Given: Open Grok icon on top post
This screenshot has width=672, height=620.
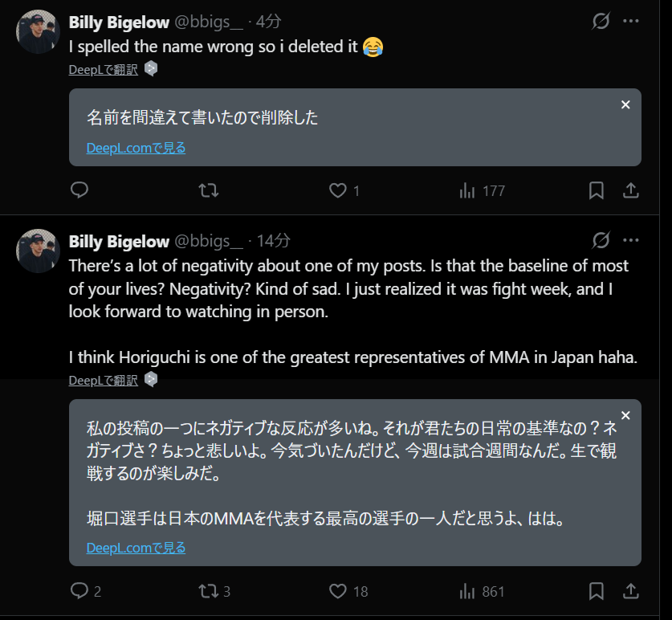Looking at the screenshot, I should tap(601, 22).
